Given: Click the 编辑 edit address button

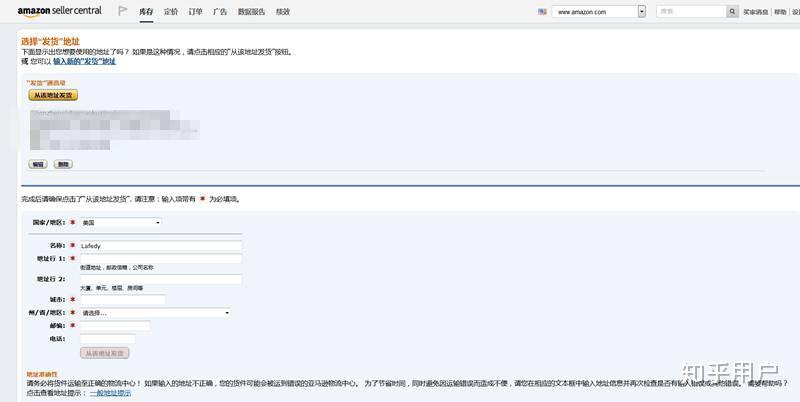Looking at the screenshot, I should pyautogui.click(x=38, y=164).
